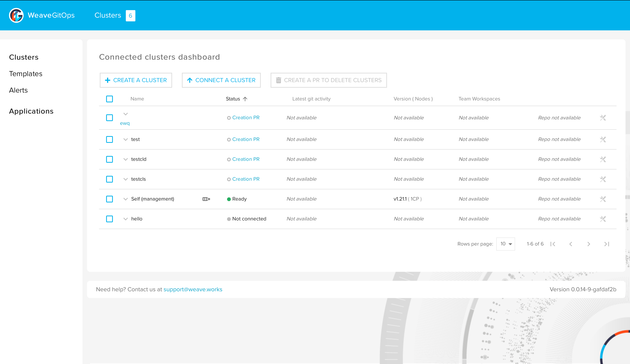This screenshot has height=364, width=630.
Task: Click the 1-6 of 6 pagination text
Action: pyautogui.click(x=535, y=244)
